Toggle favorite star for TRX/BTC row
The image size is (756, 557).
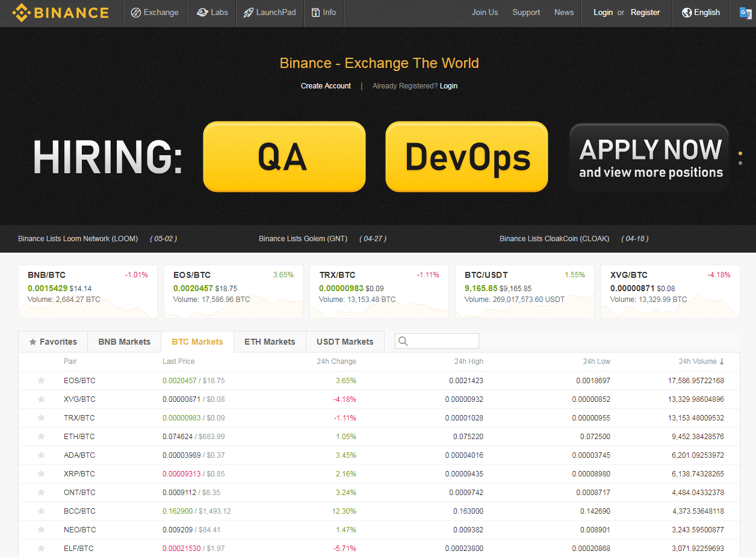(41, 418)
